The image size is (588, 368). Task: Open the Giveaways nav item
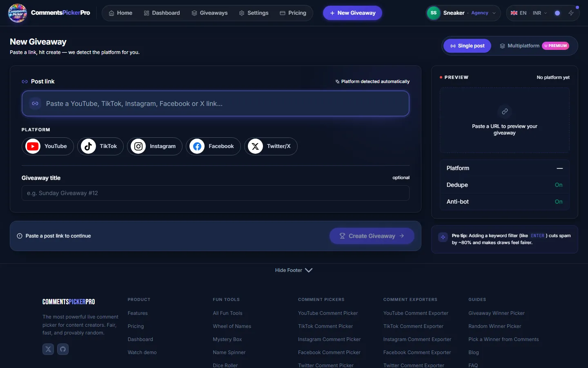209,13
